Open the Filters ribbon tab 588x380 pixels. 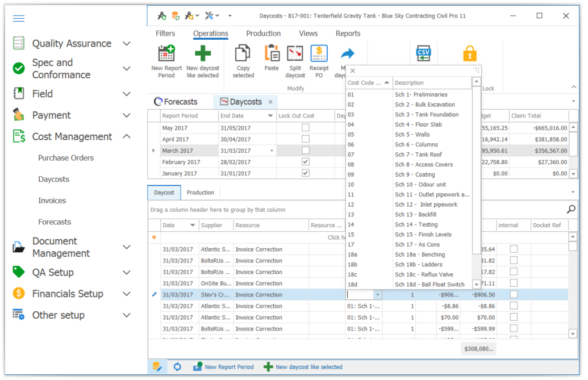[165, 34]
